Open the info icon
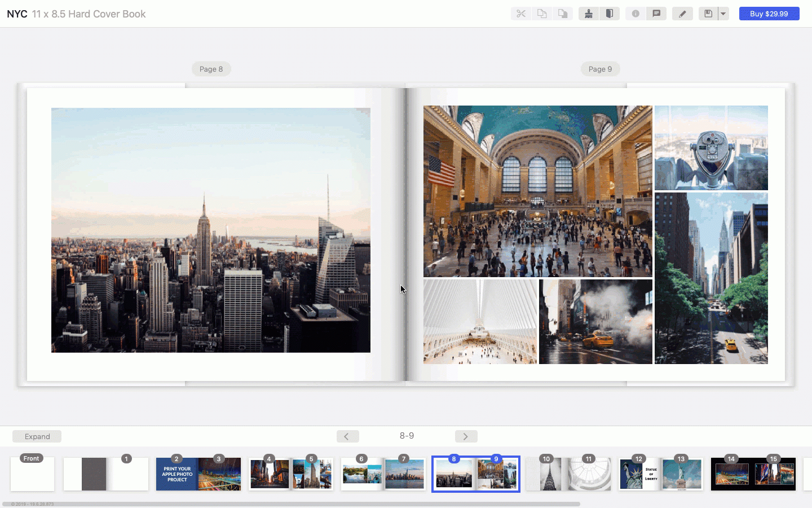The height and width of the screenshot is (508, 812). (636, 14)
